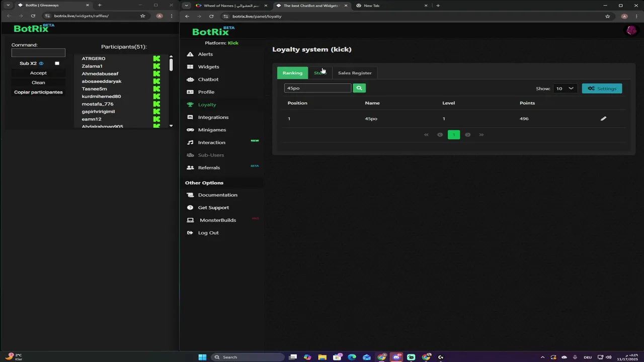Screen dimensions: 644x362
Task: Open the Windows Start menu
Action: pyautogui.click(x=202, y=357)
